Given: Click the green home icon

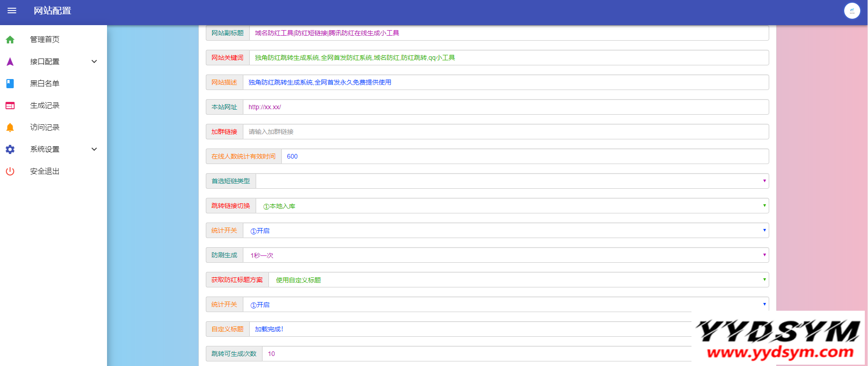Looking at the screenshot, I should click(10, 40).
